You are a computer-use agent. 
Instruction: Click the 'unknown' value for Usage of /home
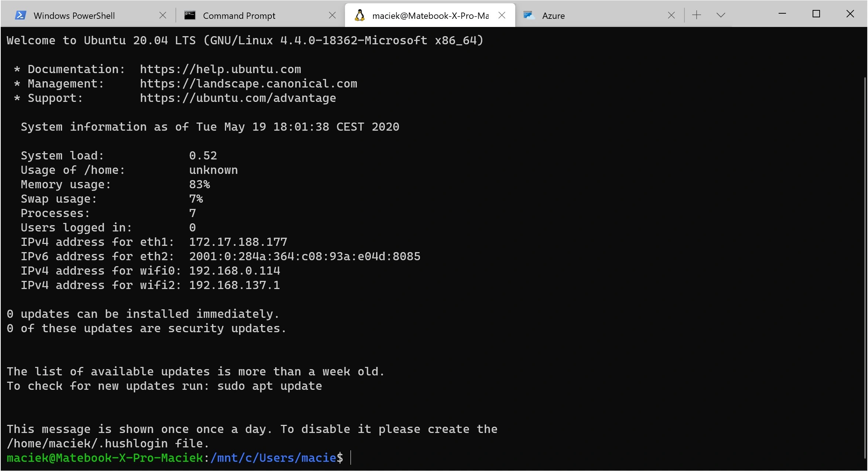pyautogui.click(x=213, y=170)
